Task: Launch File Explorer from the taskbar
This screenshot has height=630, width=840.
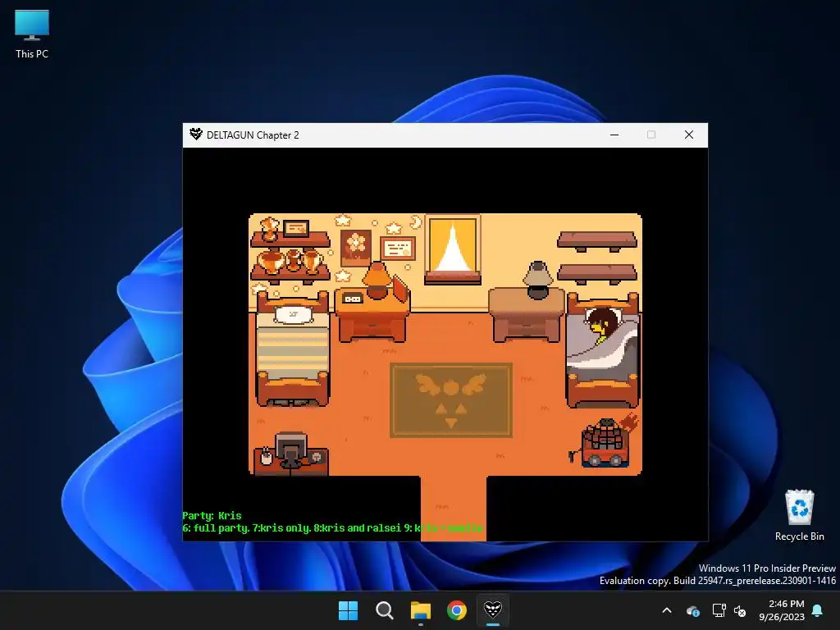Action: point(421,610)
